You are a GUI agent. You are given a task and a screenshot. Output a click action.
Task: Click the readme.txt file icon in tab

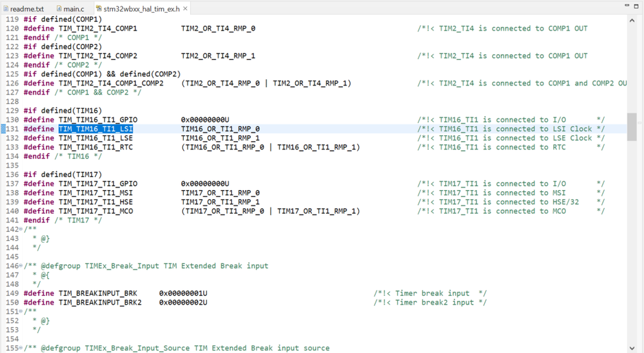[x=6, y=8]
